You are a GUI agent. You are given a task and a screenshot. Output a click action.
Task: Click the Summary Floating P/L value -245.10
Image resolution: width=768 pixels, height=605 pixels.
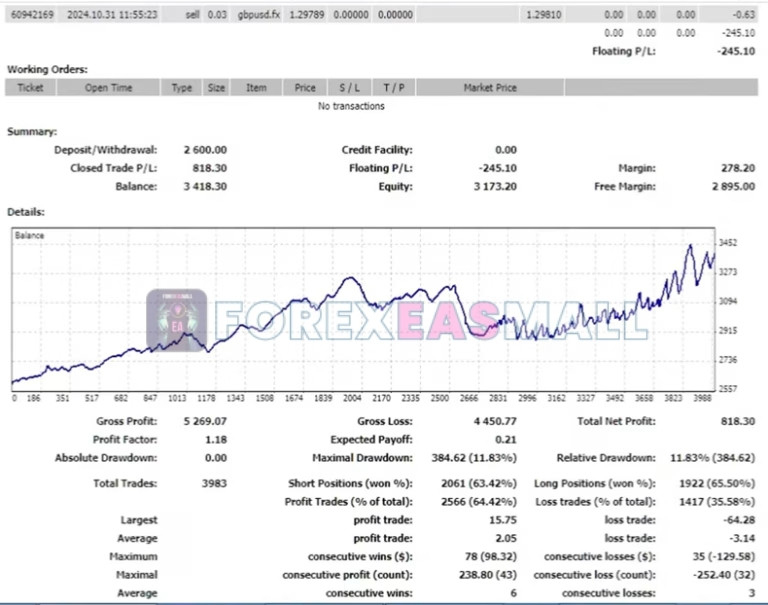[x=498, y=168]
